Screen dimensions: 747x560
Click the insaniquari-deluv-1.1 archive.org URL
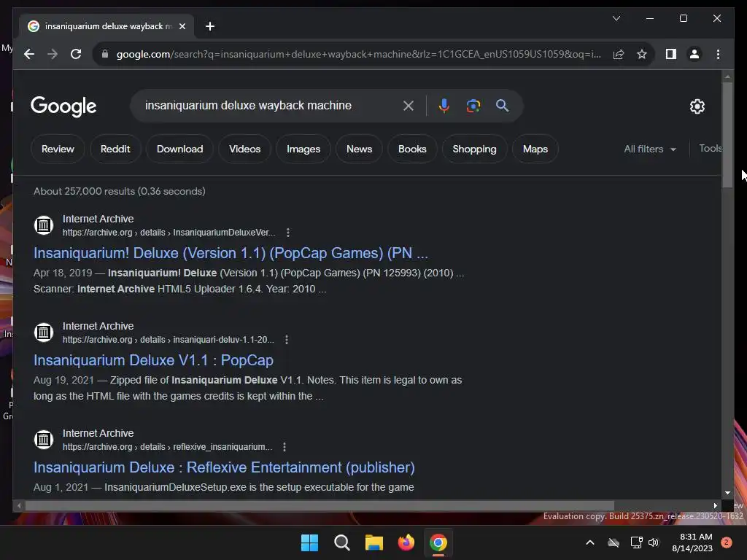coord(169,340)
